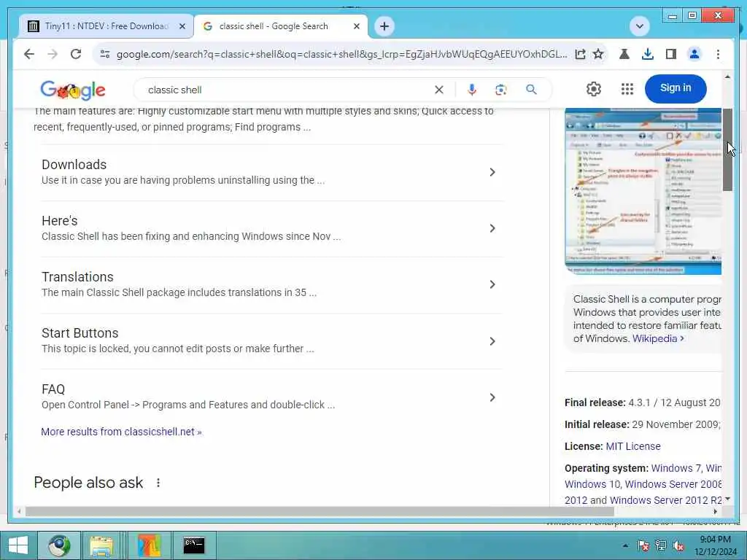Toggle the side panel icon

click(671, 54)
